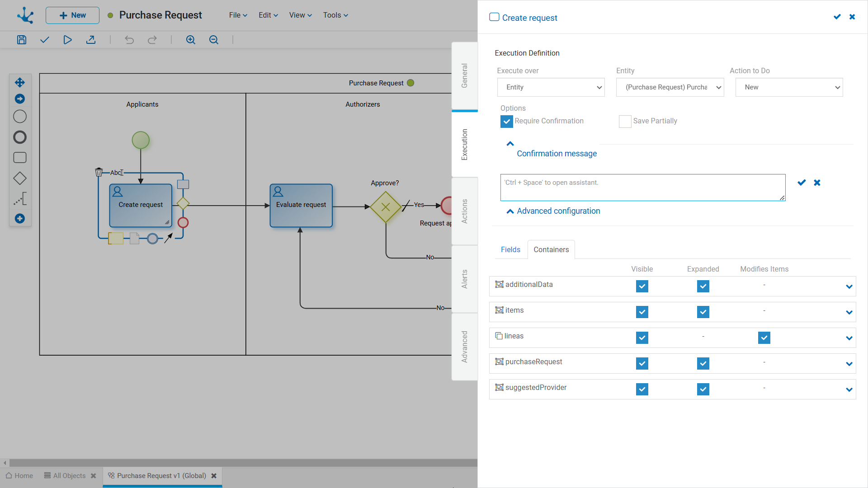Click the trash icon near Create request

(99, 172)
